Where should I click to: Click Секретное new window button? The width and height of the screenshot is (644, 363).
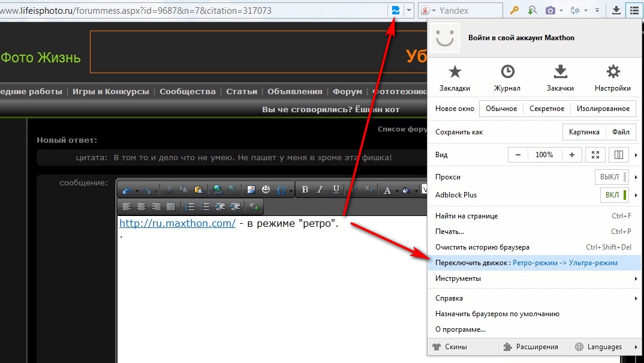tap(546, 109)
